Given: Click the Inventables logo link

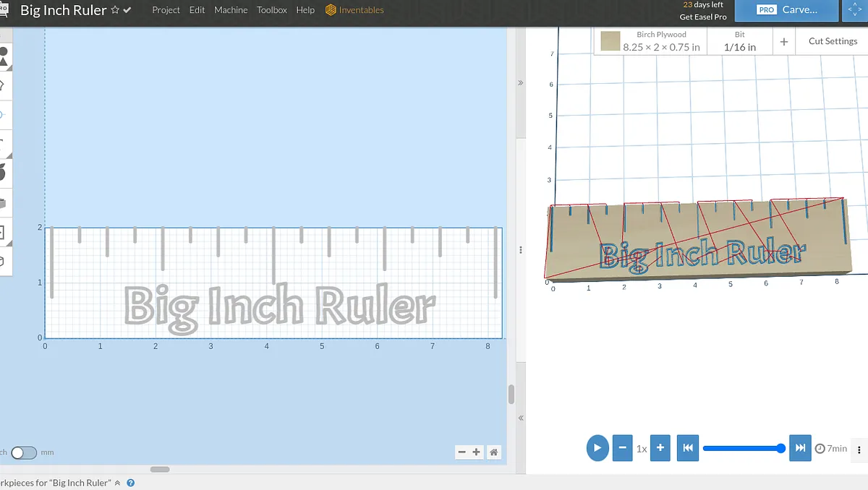Looking at the screenshot, I should [355, 10].
